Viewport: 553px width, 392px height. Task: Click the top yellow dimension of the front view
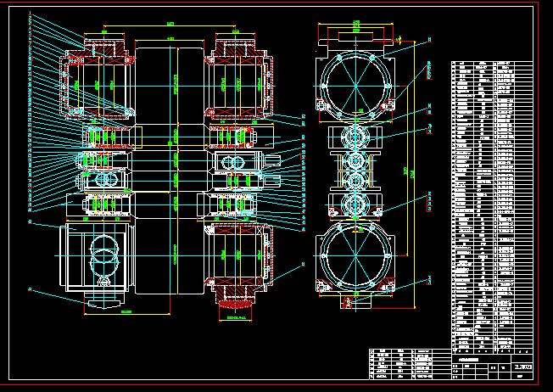coord(170,25)
